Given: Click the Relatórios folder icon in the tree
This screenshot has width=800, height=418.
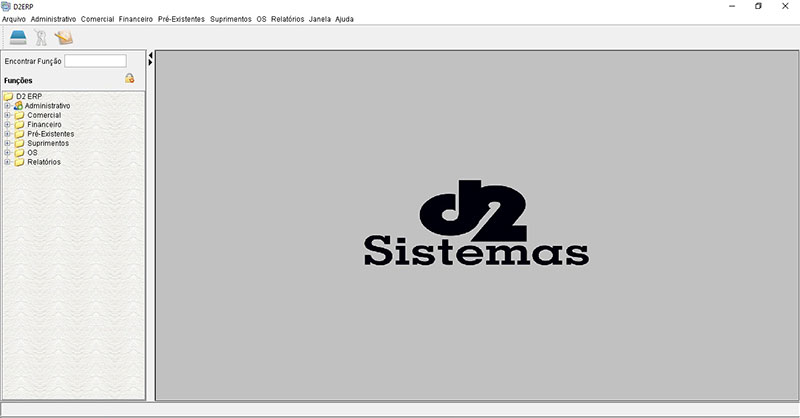Looking at the screenshot, I should click(x=19, y=162).
